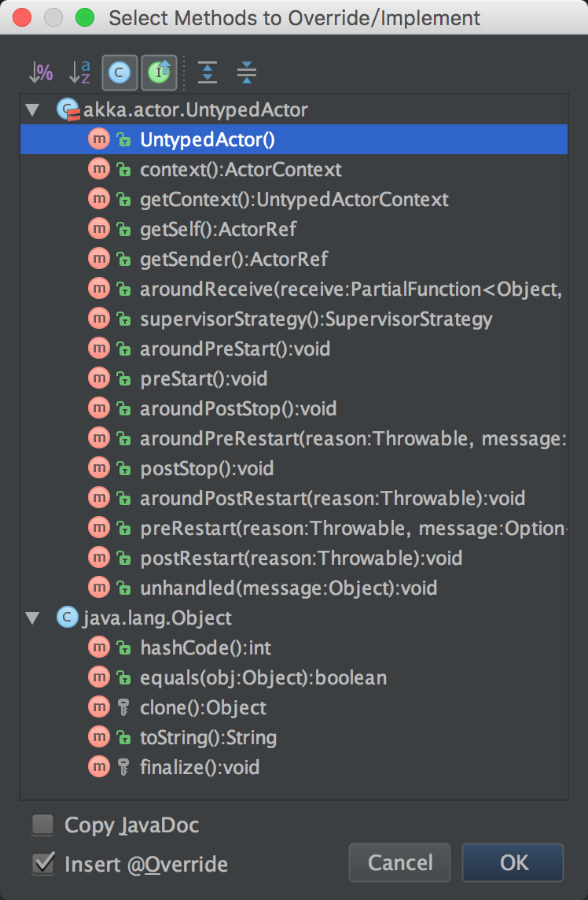Toggle the show interfaces icon
The image size is (588, 900).
(x=159, y=73)
